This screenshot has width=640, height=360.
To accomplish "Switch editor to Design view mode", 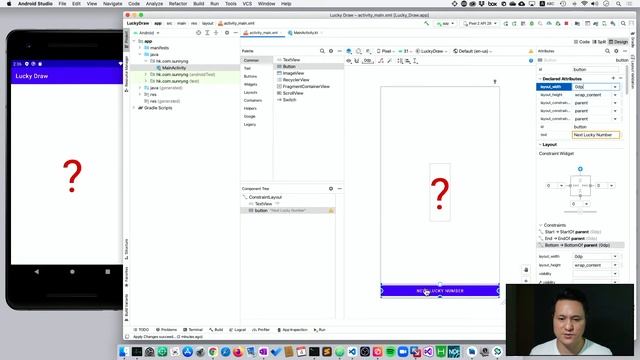I will (618, 42).
